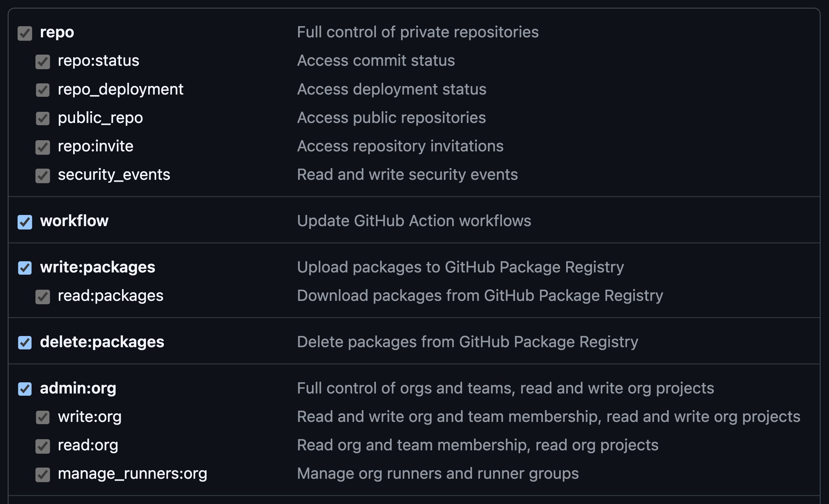Image resolution: width=829 pixels, height=504 pixels.
Task: Click 'Read and write security events' description
Action: (x=407, y=175)
